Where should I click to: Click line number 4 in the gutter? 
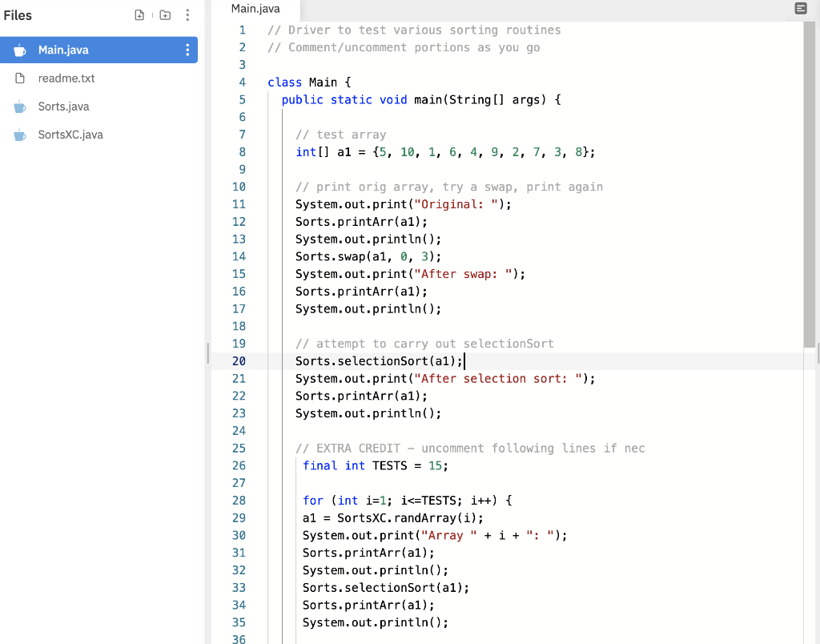click(242, 83)
